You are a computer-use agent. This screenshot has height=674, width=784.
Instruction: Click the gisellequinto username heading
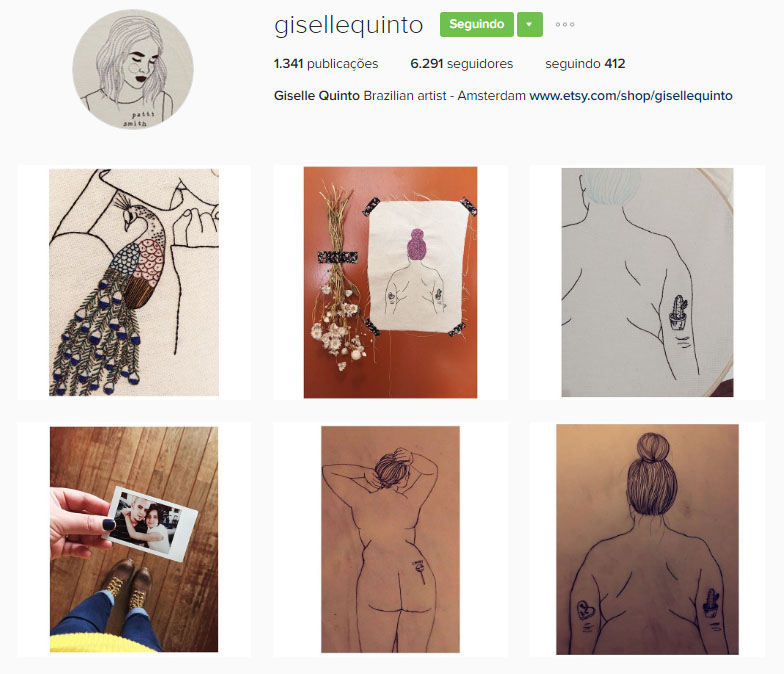click(x=348, y=24)
